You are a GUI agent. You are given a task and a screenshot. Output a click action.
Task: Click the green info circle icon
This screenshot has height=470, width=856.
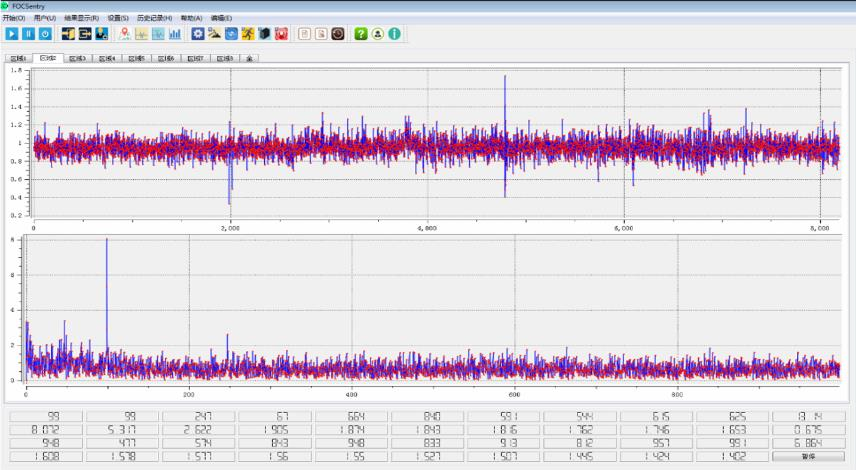pos(395,34)
